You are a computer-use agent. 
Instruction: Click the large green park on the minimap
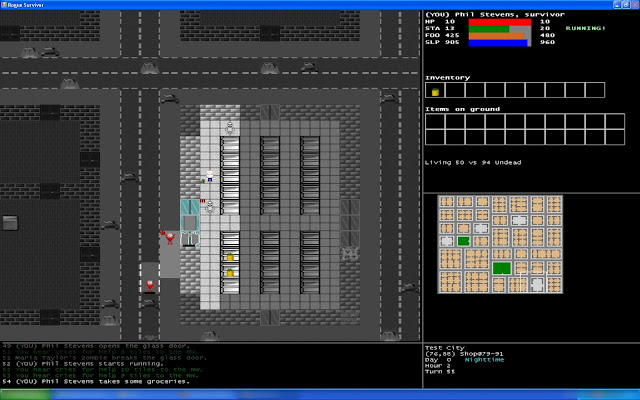[x=502, y=268]
